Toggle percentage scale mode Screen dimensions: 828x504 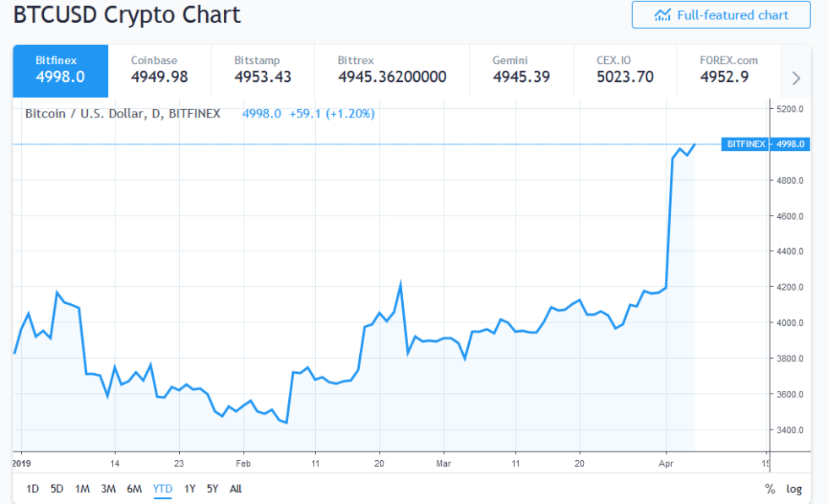point(770,489)
